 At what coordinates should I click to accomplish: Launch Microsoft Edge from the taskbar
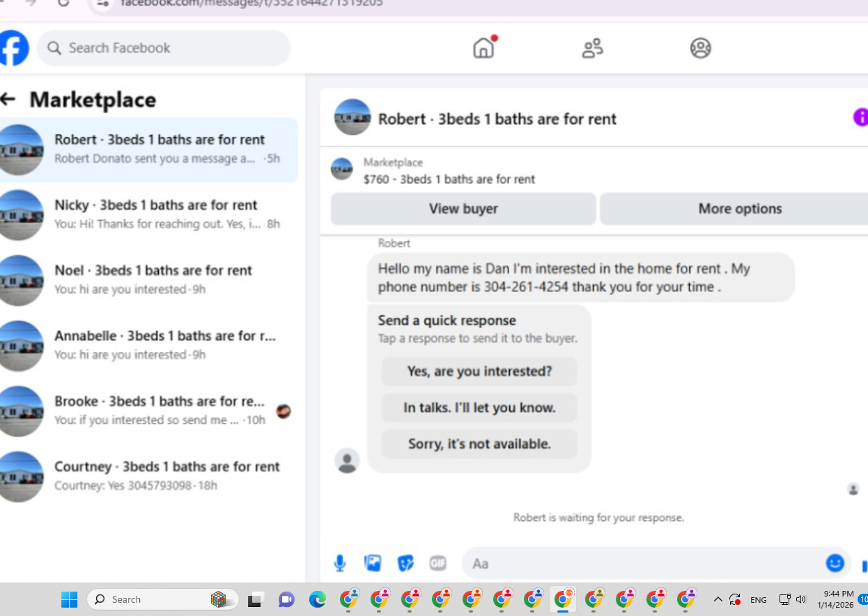click(x=318, y=599)
